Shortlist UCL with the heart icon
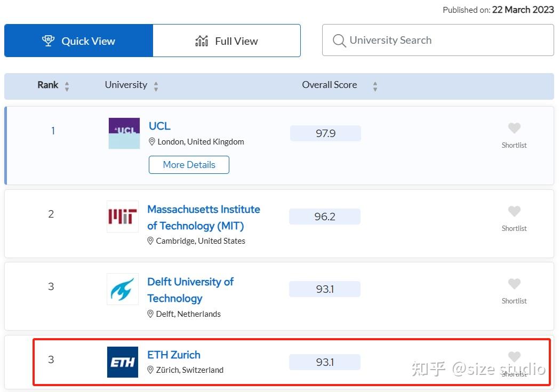The image size is (560, 392). [x=514, y=128]
